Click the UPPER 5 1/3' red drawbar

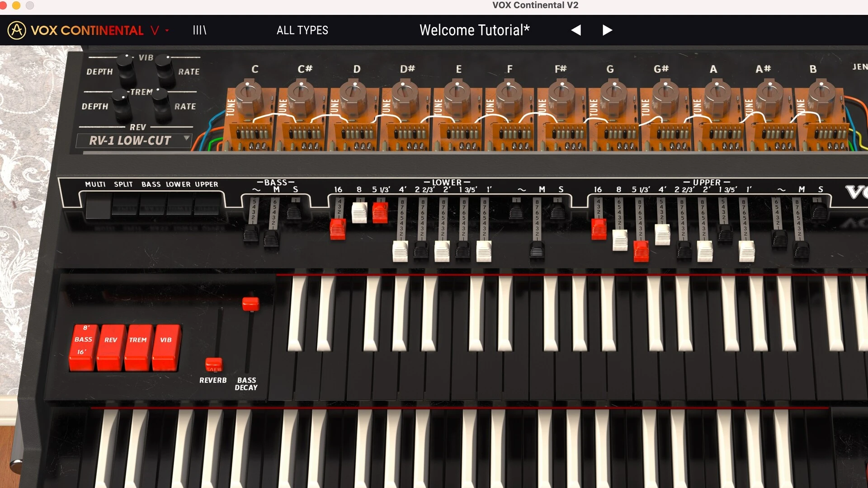coord(641,251)
